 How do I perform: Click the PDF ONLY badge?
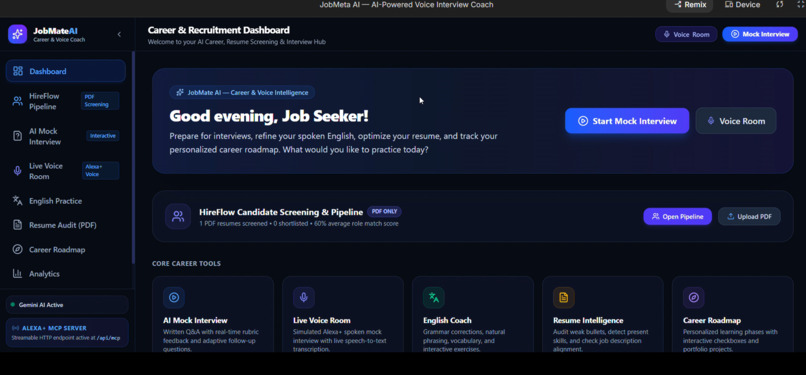(x=384, y=212)
